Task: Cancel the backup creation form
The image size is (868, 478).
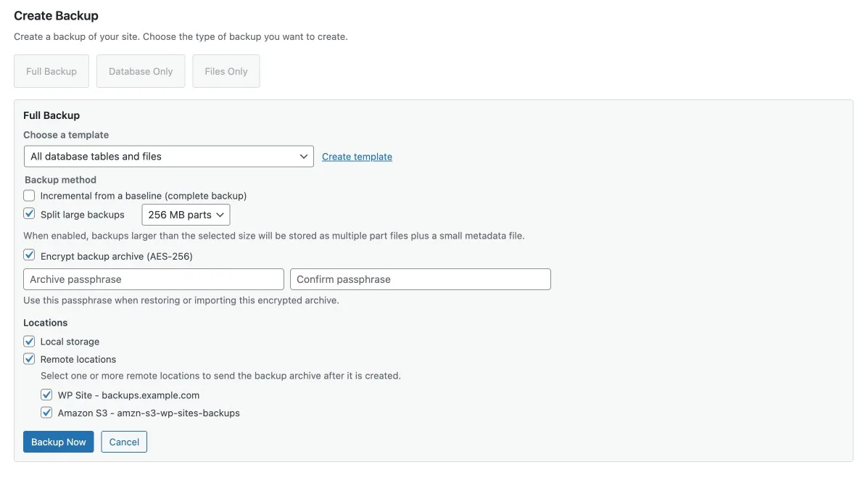Action: point(124,442)
